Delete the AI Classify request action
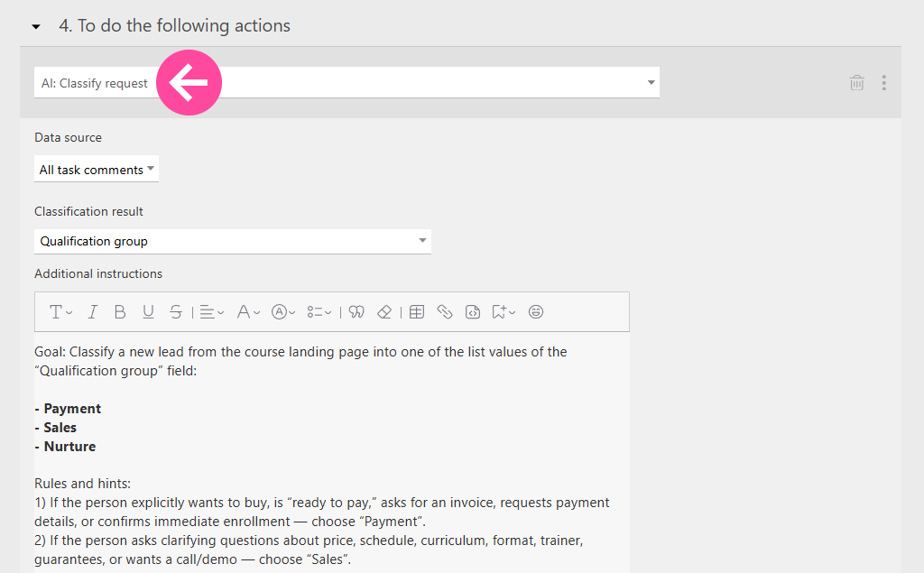This screenshot has width=924, height=573. (x=856, y=83)
